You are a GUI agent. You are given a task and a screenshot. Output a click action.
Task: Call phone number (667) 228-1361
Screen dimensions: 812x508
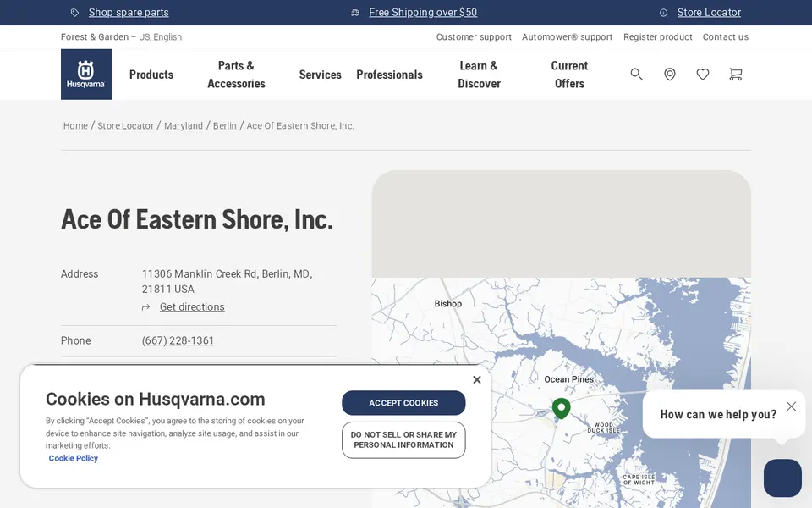(x=178, y=340)
